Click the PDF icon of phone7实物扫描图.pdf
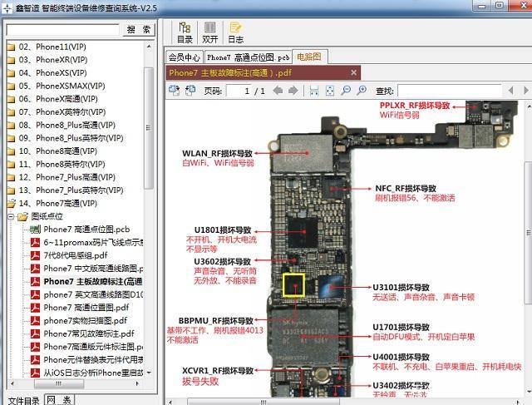 pyautogui.click(x=35, y=320)
